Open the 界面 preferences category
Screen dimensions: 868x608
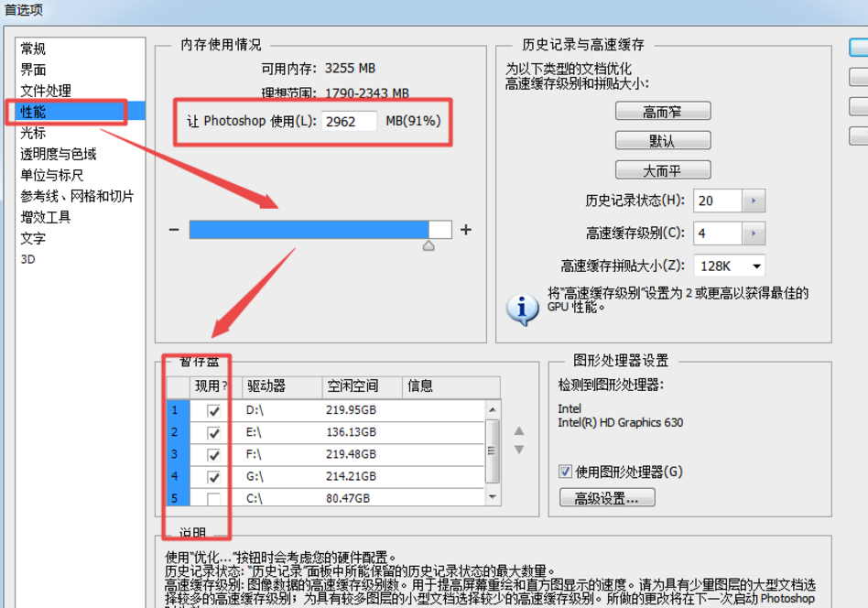tap(33, 70)
